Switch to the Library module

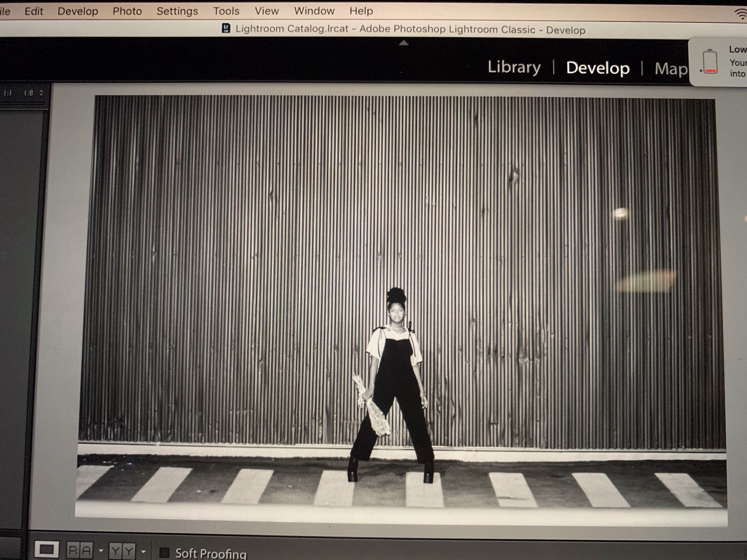(514, 67)
